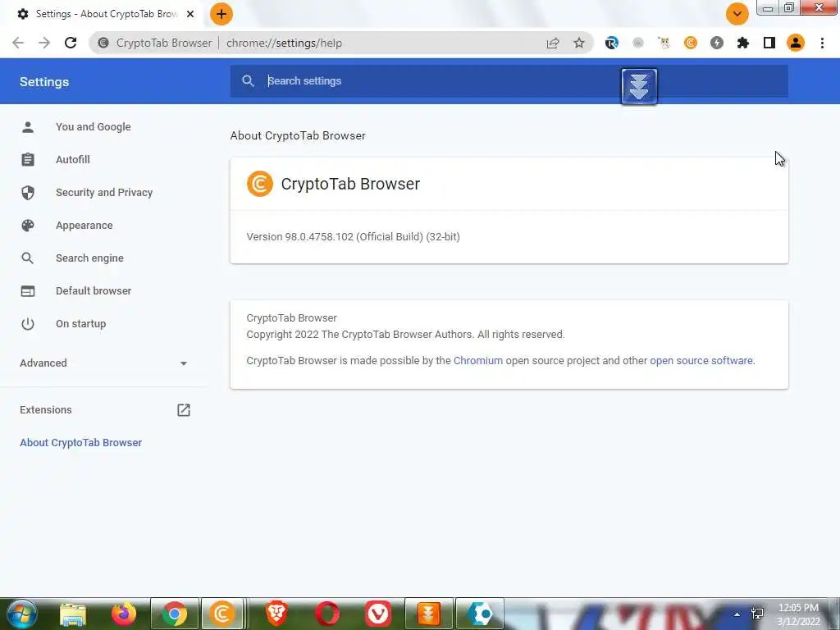Open the Extensions puzzle piece menu
This screenshot has height=630, width=840.
pos(743,43)
